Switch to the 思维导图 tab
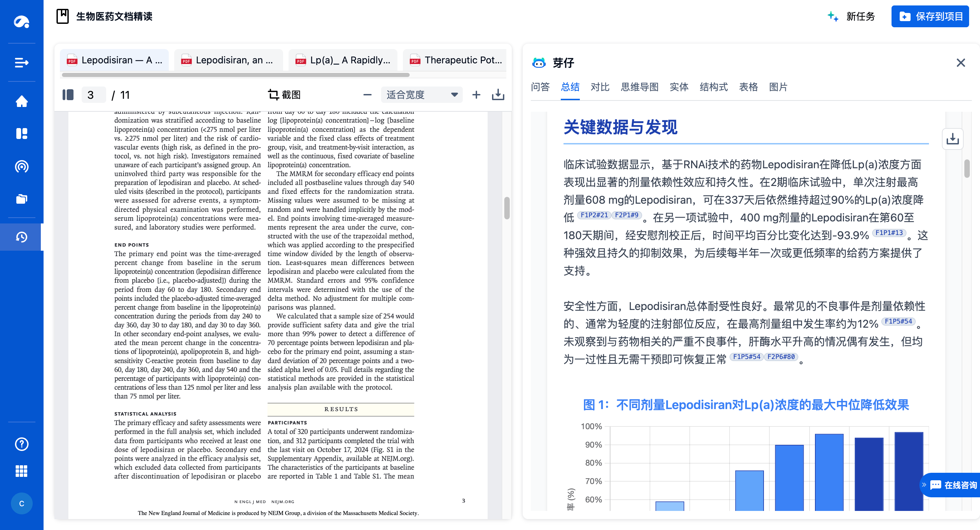This screenshot has width=980, height=530. [x=640, y=87]
